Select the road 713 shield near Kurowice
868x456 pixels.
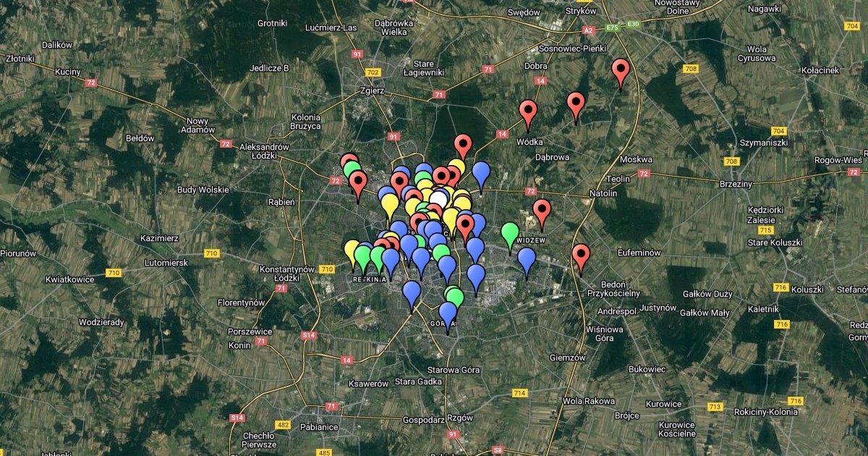(716, 408)
